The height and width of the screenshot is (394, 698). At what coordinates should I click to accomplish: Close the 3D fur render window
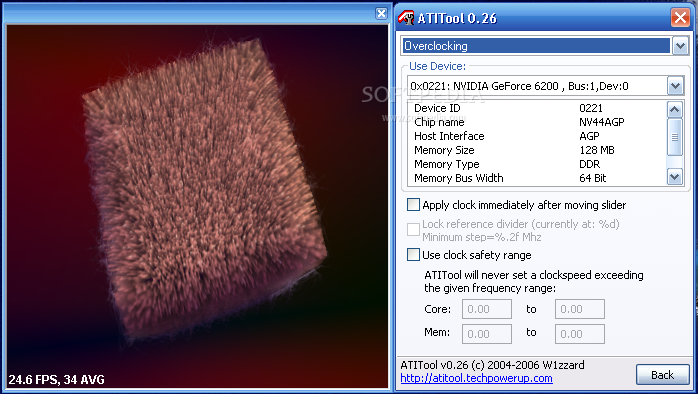(x=381, y=13)
